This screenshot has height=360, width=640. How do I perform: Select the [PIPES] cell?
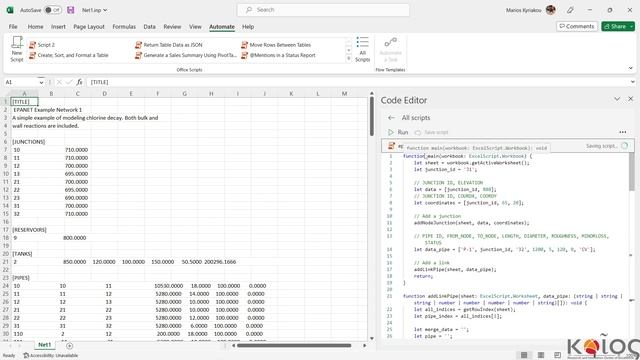click(x=24, y=278)
